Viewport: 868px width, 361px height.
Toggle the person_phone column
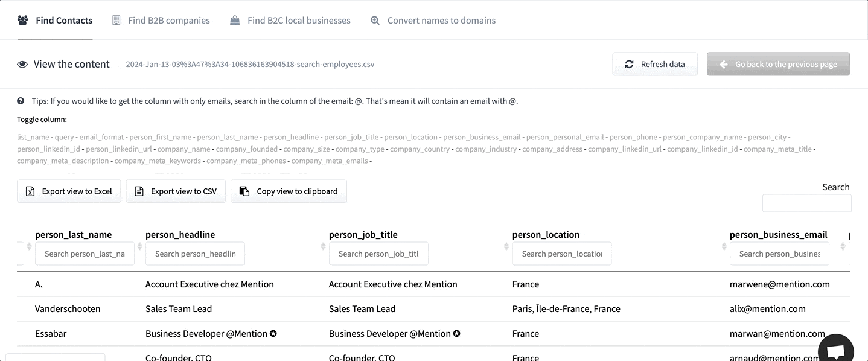tap(633, 137)
